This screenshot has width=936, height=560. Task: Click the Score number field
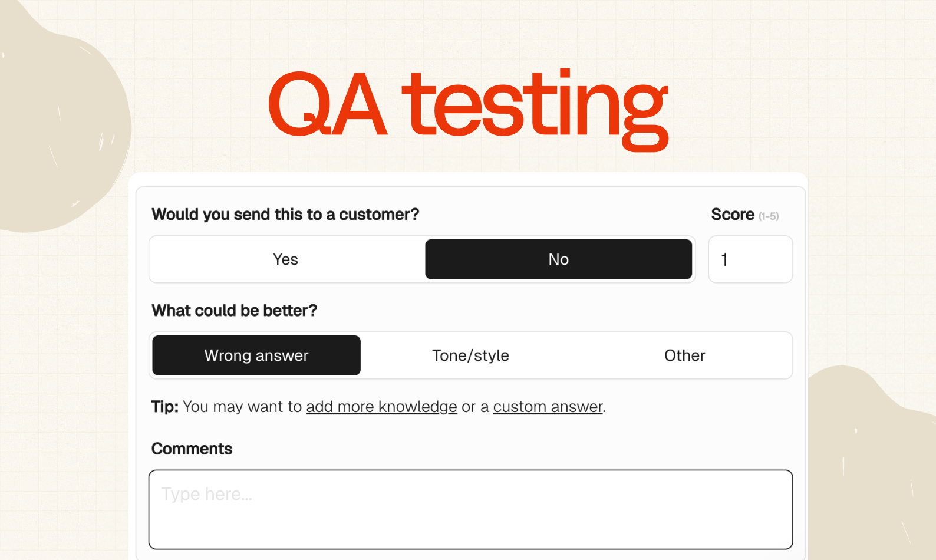(750, 259)
